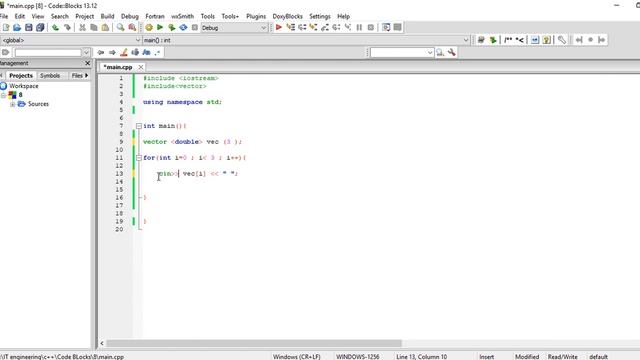Open the Settings menu
640x360 pixels.
(x=320, y=16)
